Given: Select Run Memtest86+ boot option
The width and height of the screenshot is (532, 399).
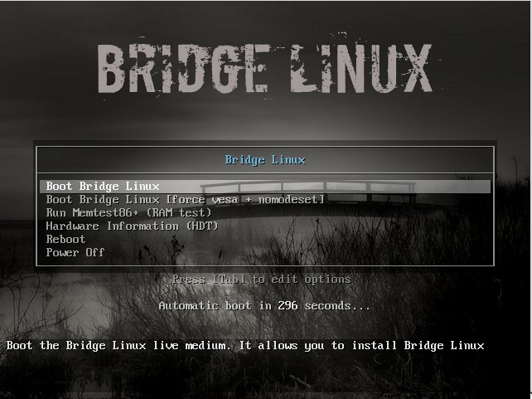Looking at the screenshot, I should 128,213.
